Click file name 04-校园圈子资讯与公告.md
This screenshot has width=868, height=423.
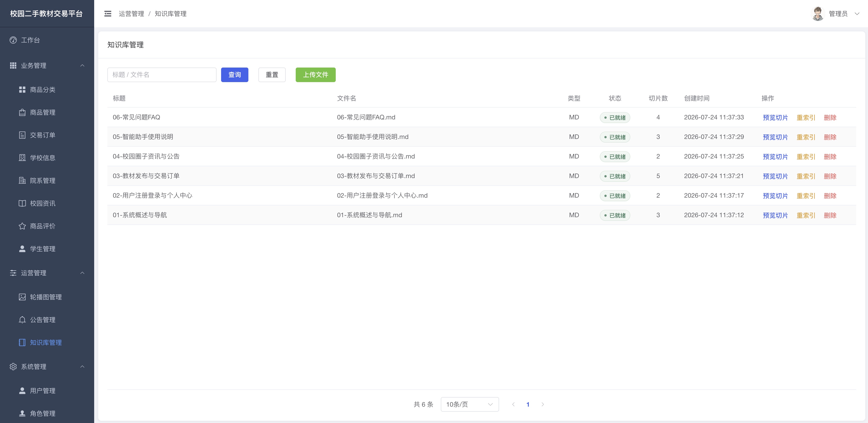coord(376,156)
